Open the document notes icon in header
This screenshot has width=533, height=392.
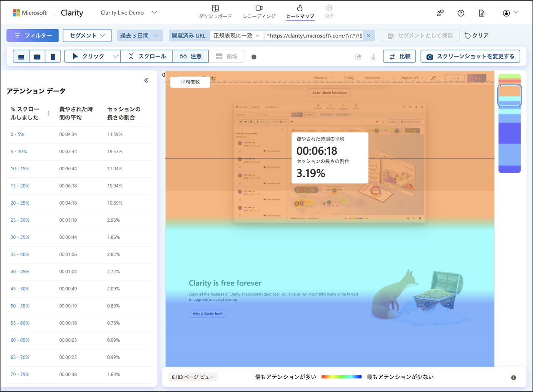tap(482, 13)
